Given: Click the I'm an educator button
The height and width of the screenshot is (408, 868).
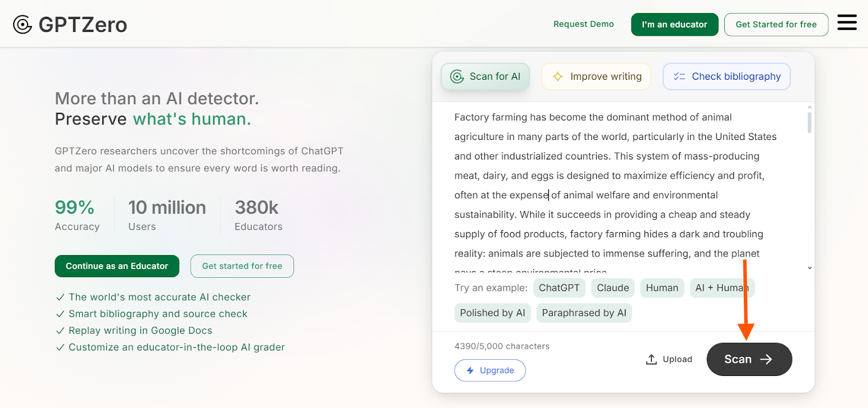Looking at the screenshot, I should [675, 24].
